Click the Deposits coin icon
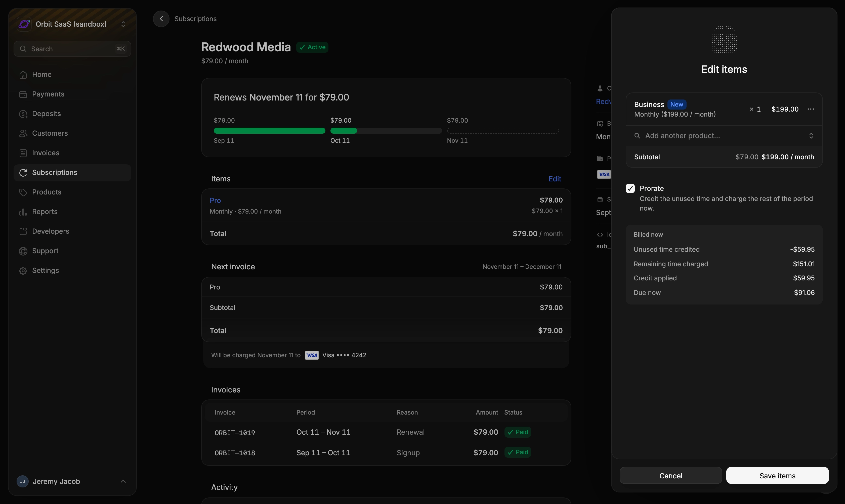 (x=23, y=114)
